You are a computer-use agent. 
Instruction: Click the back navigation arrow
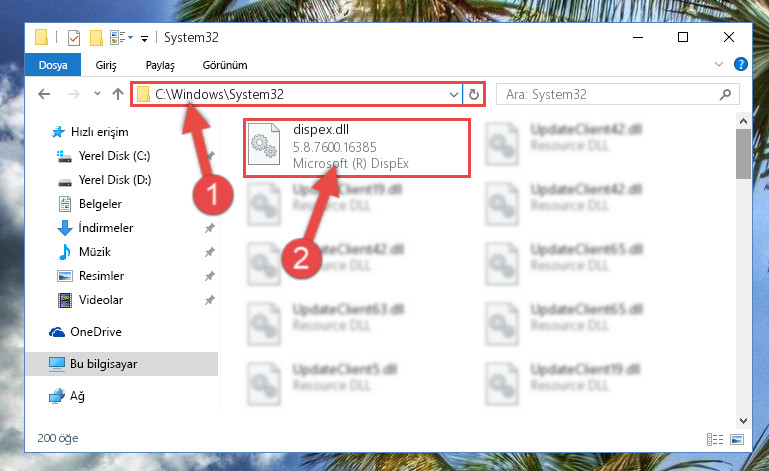pos(44,94)
